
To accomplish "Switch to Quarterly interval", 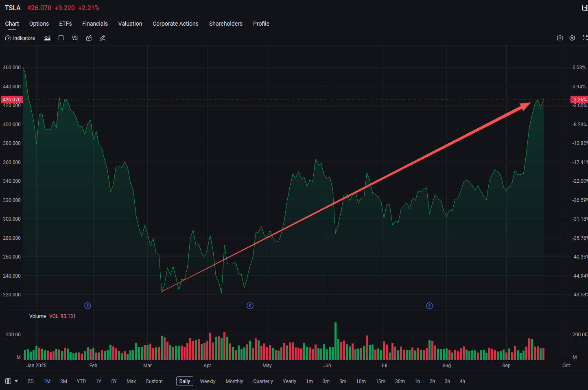I will 263,381.
